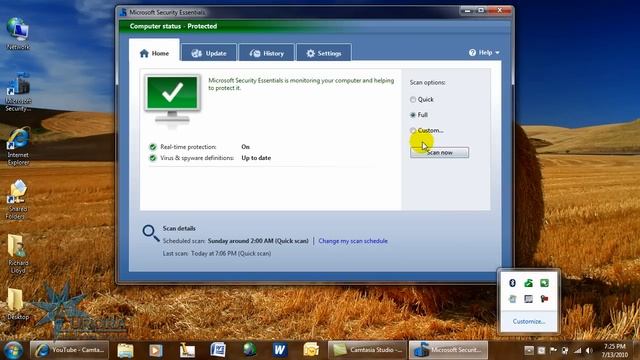Click the taskbar clock showing 7:25 PM
The width and height of the screenshot is (640, 360).
tap(614, 350)
